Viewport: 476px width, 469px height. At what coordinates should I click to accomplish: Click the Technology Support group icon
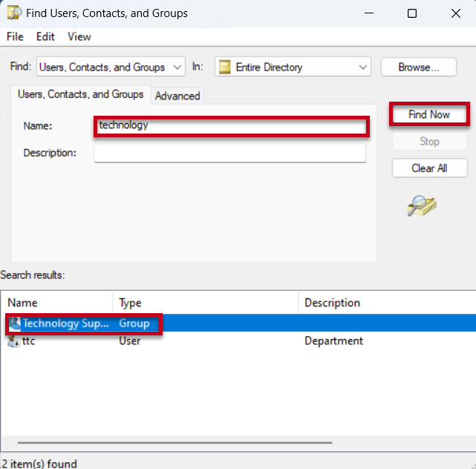pyautogui.click(x=14, y=324)
